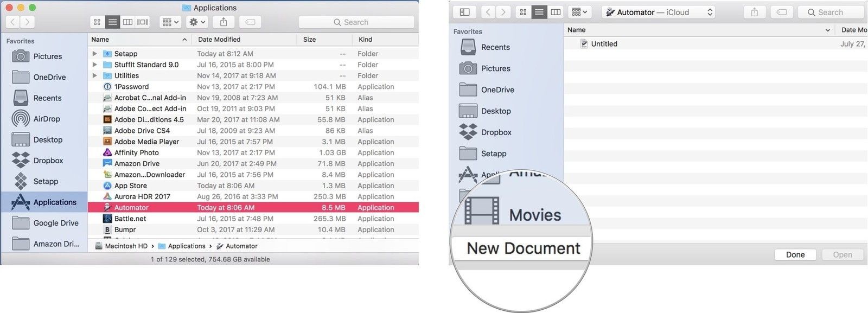This screenshot has width=868, height=313.
Task: Go to Recents in the Automator dialog sidebar
Action: tap(495, 47)
